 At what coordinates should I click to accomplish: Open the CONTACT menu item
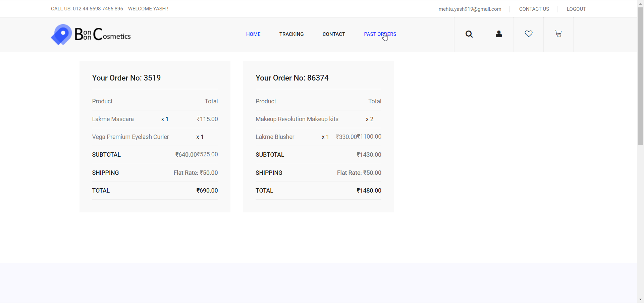pos(334,34)
